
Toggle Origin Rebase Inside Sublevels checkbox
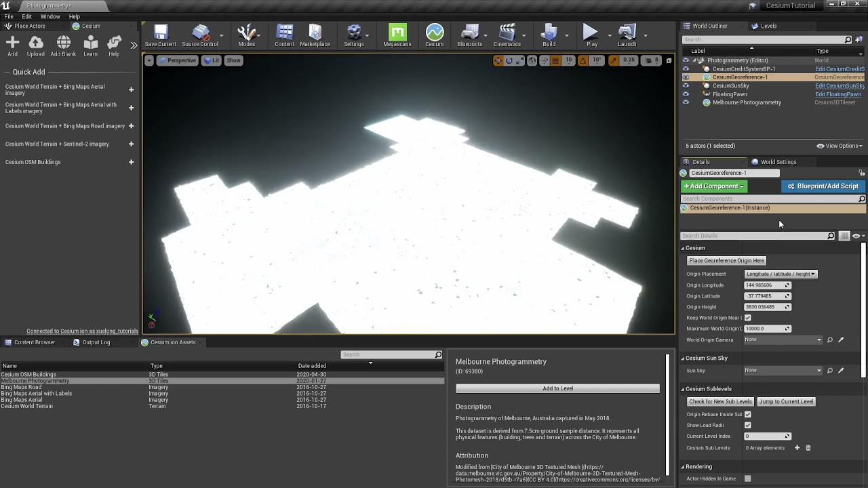[x=747, y=414]
